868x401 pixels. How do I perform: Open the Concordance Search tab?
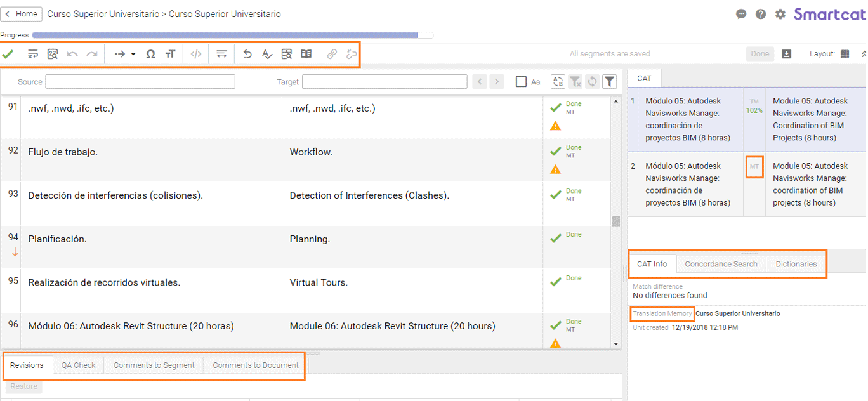pos(720,264)
